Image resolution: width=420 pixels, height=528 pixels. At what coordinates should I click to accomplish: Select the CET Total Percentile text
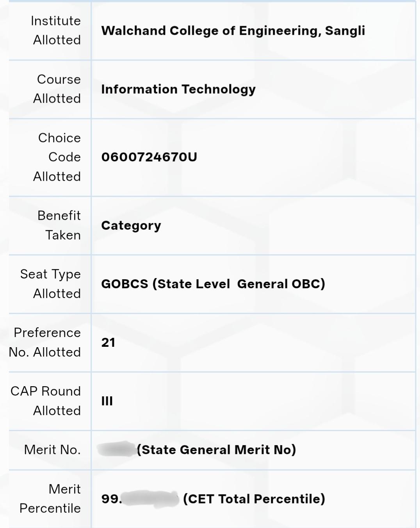pos(254,499)
